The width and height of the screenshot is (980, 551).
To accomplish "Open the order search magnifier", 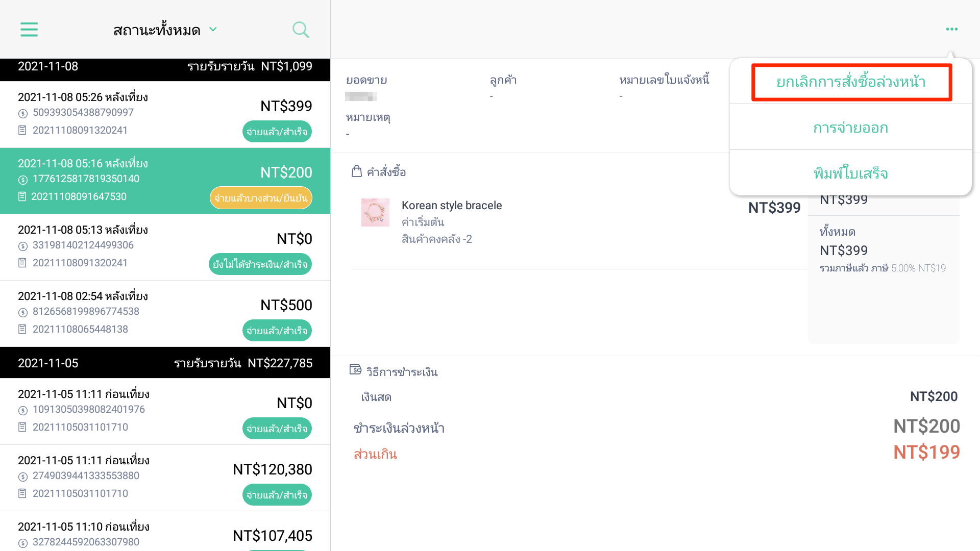I will click(x=301, y=30).
